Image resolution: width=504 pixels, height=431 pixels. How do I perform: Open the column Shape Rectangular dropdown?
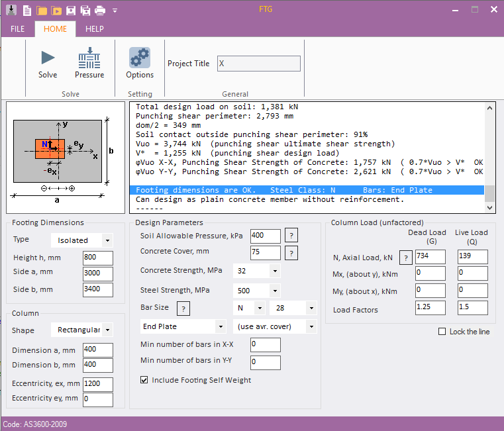pyautogui.click(x=107, y=330)
